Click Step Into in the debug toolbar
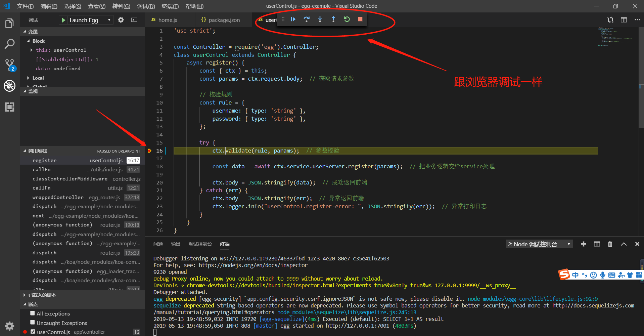Image resolution: width=644 pixels, height=336 pixels. coord(320,19)
